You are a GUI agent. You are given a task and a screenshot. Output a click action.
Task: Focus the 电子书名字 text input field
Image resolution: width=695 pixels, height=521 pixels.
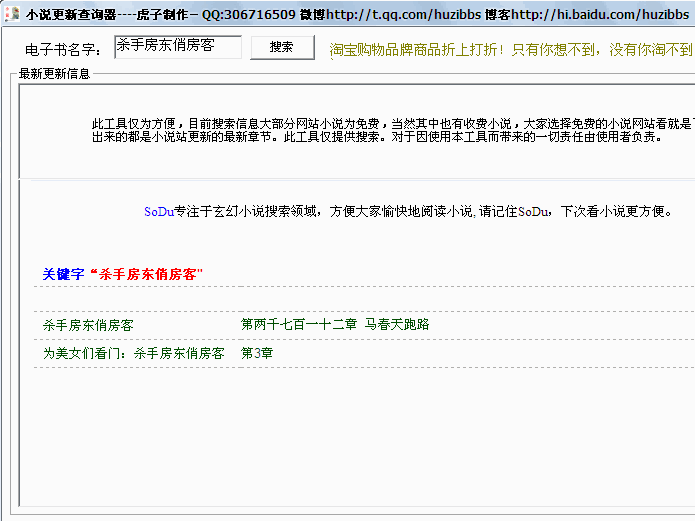(x=177, y=47)
